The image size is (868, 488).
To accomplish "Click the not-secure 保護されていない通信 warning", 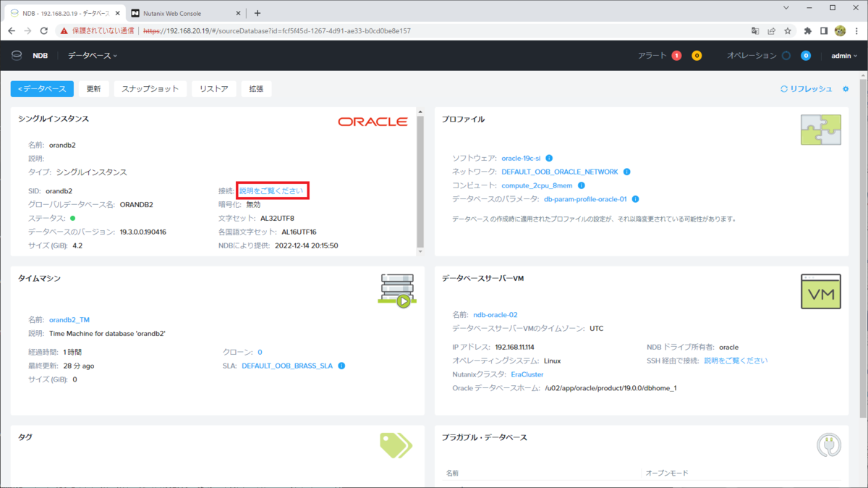I will (x=98, y=31).
